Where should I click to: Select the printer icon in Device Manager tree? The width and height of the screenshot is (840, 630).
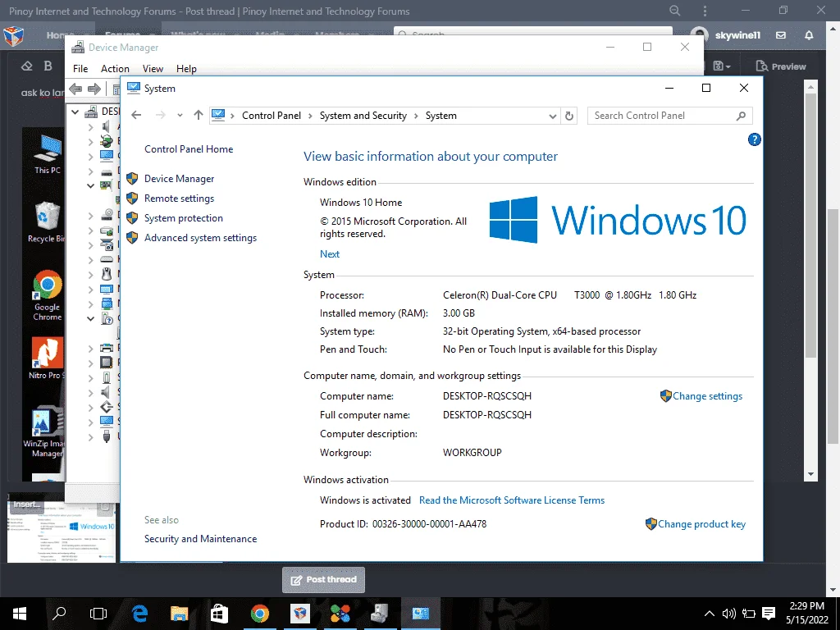click(x=107, y=348)
